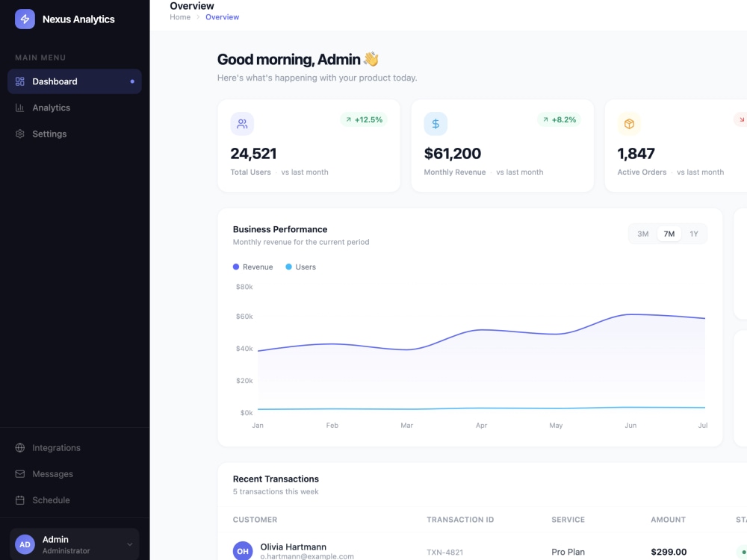This screenshot has width=747, height=560.
Task: Click the +8.2% revenue badge
Action: [559, 119]
